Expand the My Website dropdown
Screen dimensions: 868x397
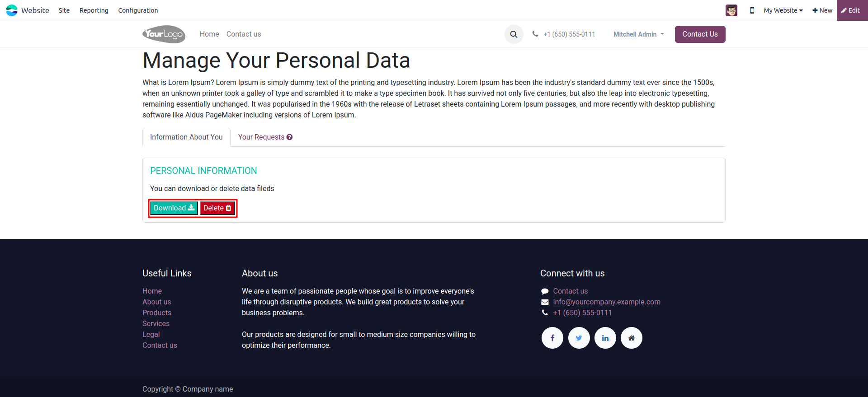(783, 10)
